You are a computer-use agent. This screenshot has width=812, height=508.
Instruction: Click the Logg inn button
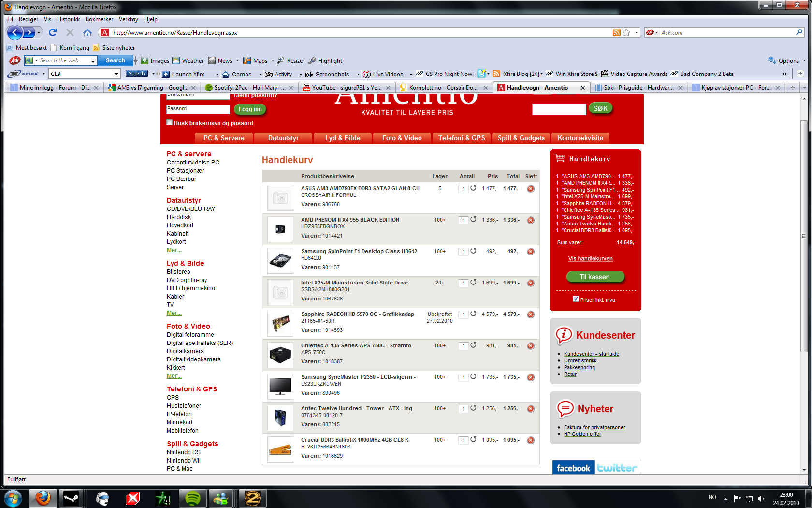(250, 109)
